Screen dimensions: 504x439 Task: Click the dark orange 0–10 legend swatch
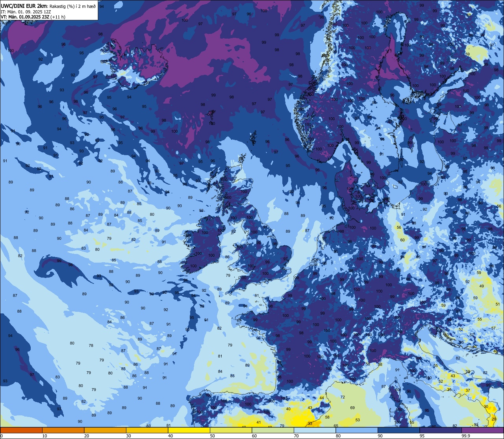pos(21,430)
